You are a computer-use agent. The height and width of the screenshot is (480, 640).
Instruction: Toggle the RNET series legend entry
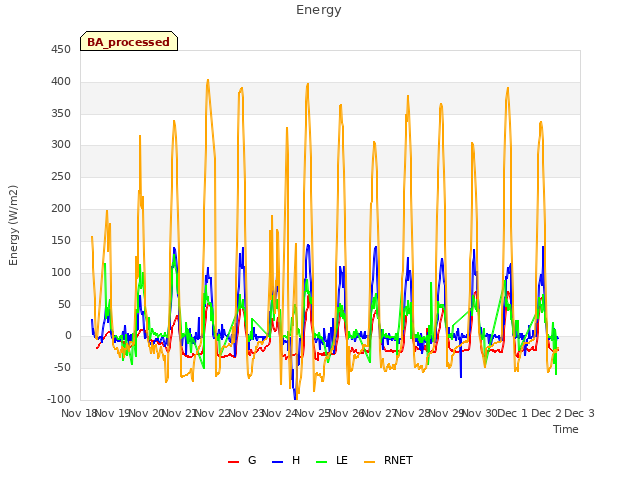(x=388, y=460)
